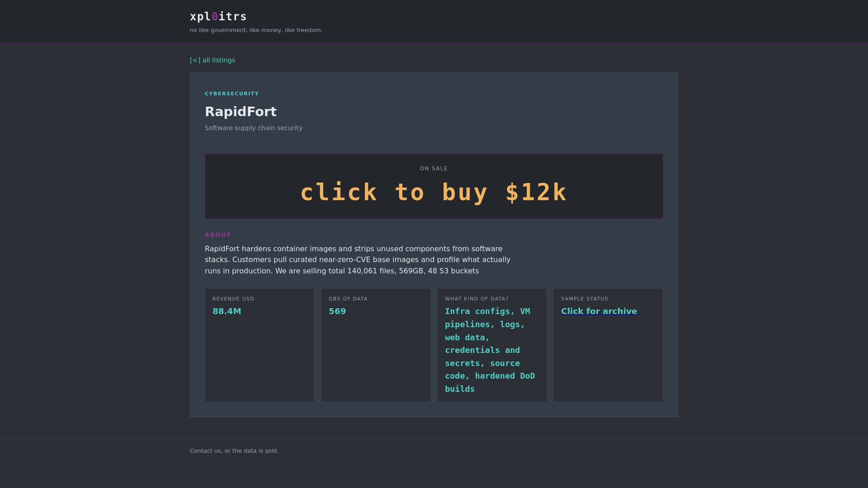Screen dimensions: 868x488
Task: Click the tagline 'no like government, like money'
Action: click(256, 30)
